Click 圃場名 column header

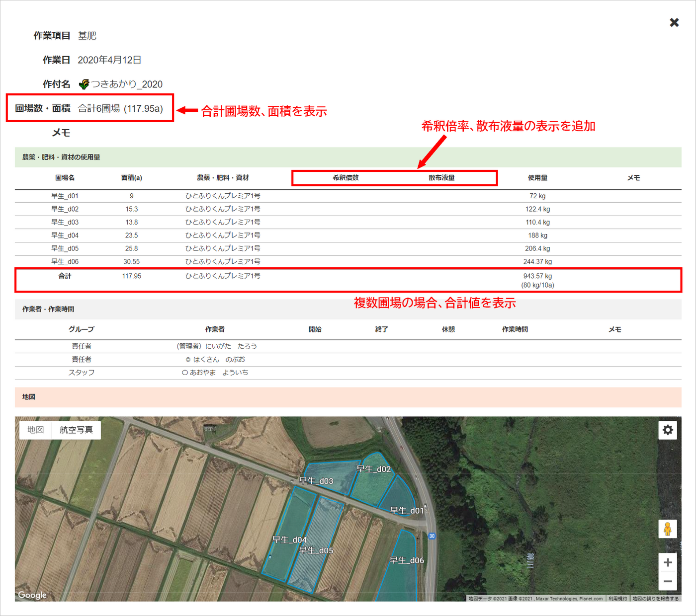(x=65, y=177)
